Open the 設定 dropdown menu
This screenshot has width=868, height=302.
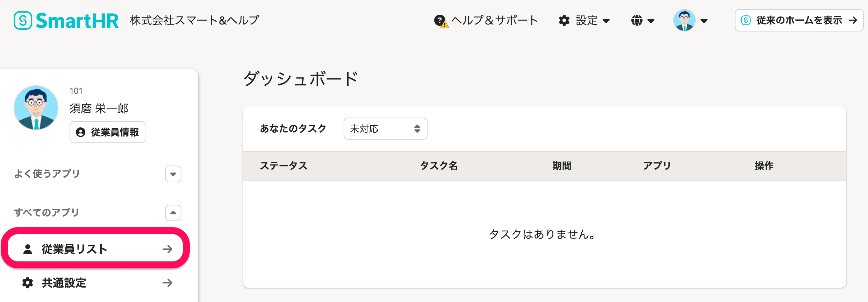tap(584, 20)
